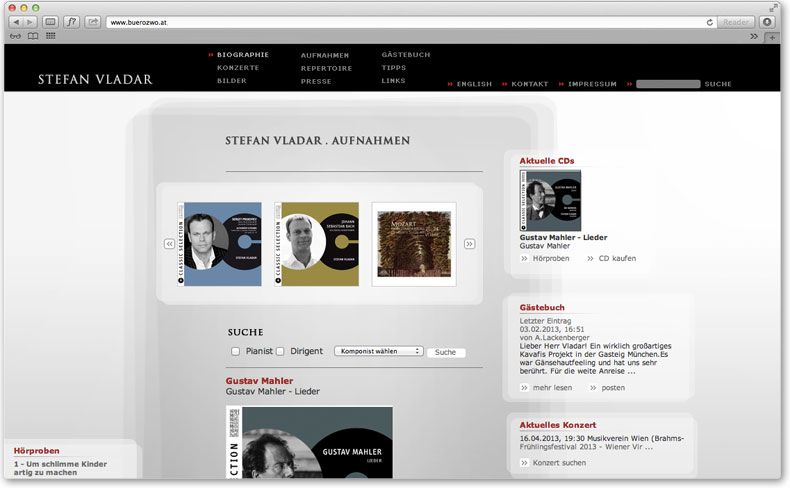Click the red close window button
Viewport: 790px width, 488px height.
point(12,8)
